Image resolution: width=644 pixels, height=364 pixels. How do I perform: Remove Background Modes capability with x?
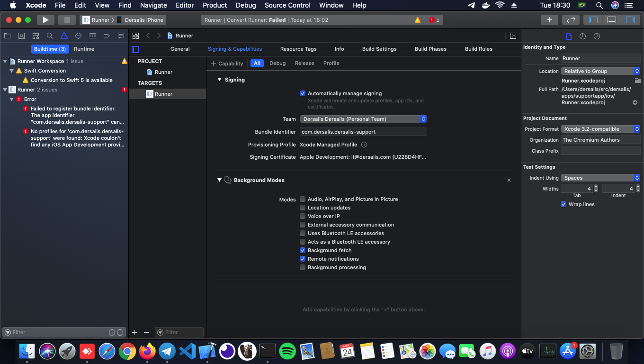point(509,180)
